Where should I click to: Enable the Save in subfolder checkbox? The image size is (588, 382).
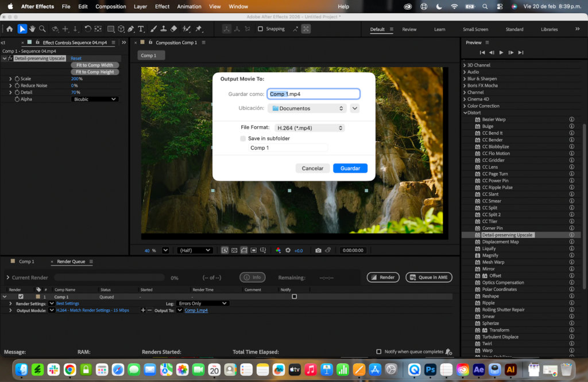pyautogui.click(x=243, y=138)
